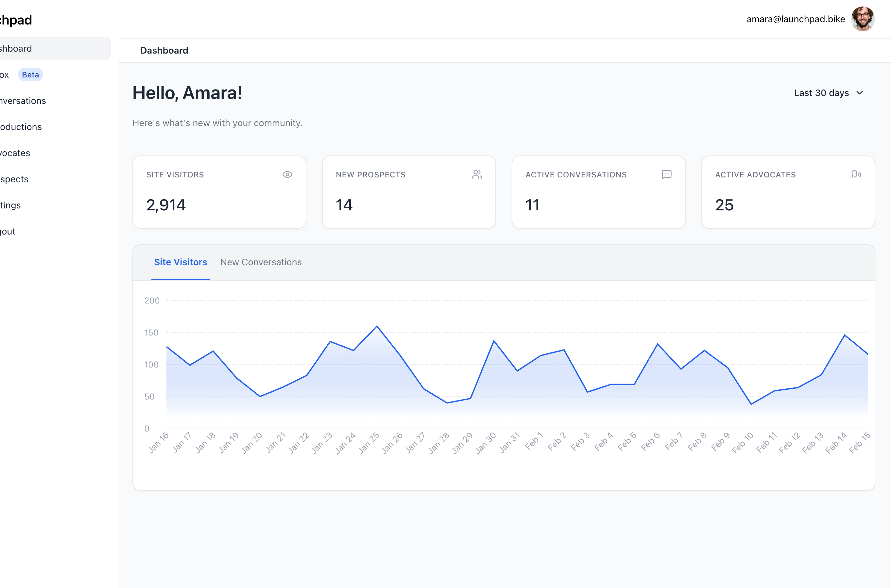The image size is (891, 588).
Task: Click the Logout link in the sidebar
Action: click(8, 231)
